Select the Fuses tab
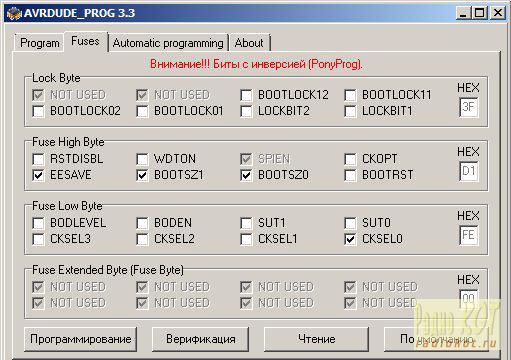The image size is (511, 360). click(85, 41)
